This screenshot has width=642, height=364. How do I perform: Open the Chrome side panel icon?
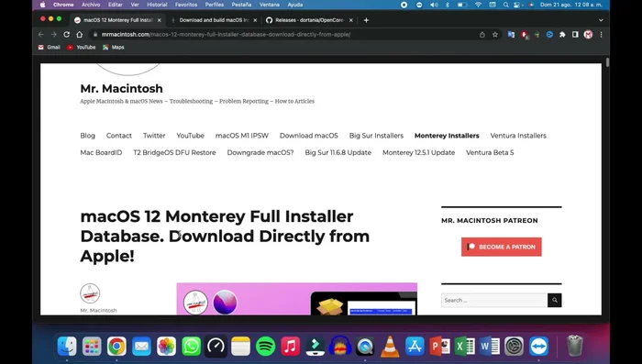tap(575, 35)
